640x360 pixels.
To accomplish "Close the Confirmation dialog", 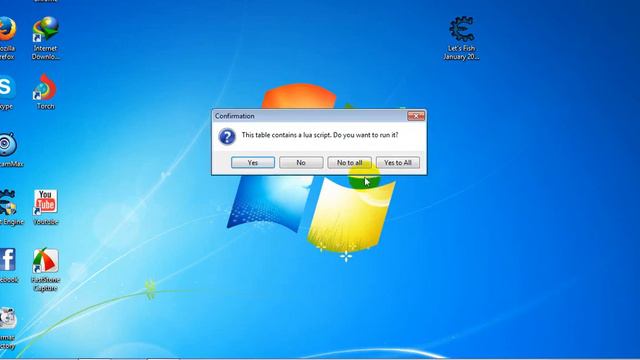I will coord(416,116).
